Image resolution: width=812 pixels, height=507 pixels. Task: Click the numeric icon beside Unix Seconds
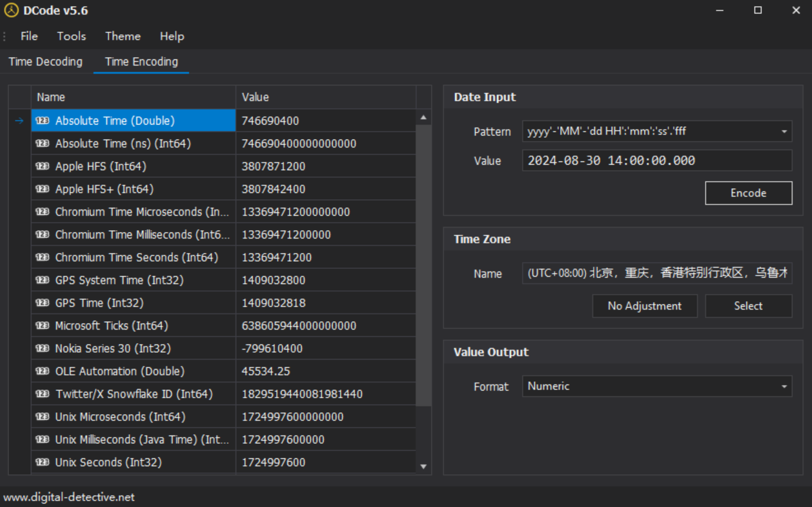(42, 463)
